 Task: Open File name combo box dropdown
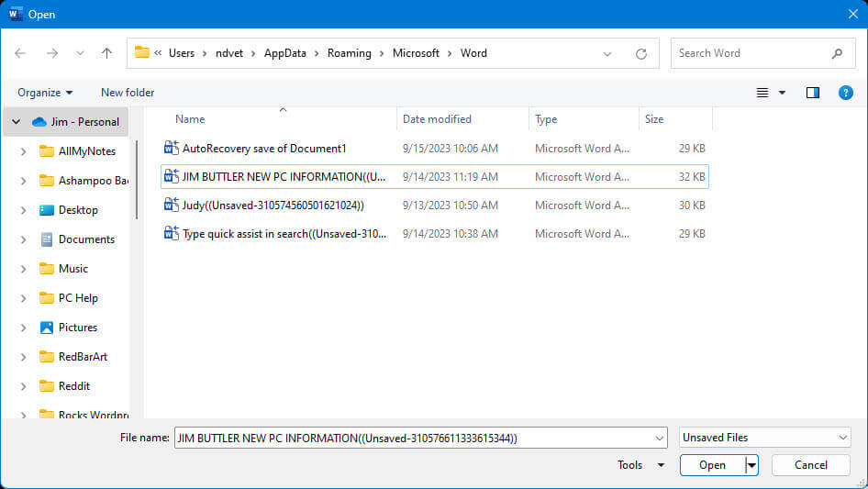coord(660,438)
